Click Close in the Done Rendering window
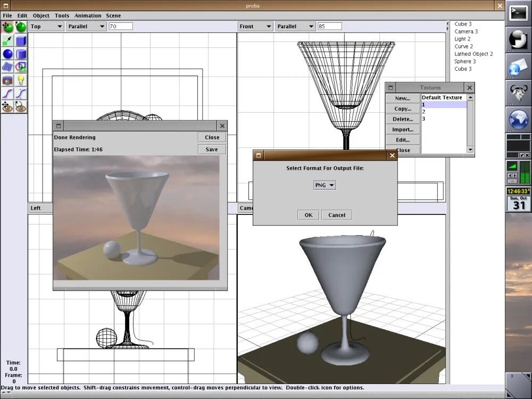This screenshot has height=399, width=532. coord(212,137)
